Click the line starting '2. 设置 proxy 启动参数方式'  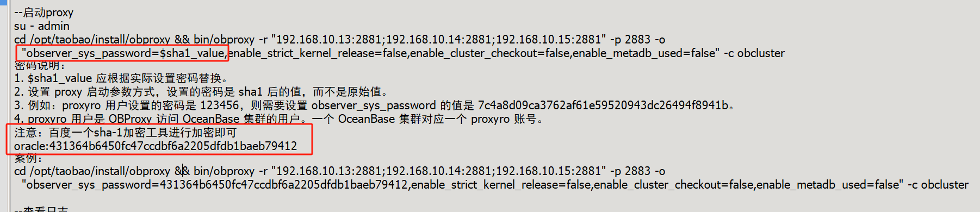[x=201, y=92]
